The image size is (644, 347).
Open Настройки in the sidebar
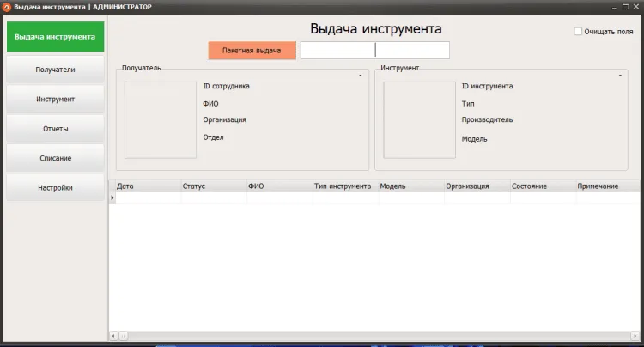(55, 188)
